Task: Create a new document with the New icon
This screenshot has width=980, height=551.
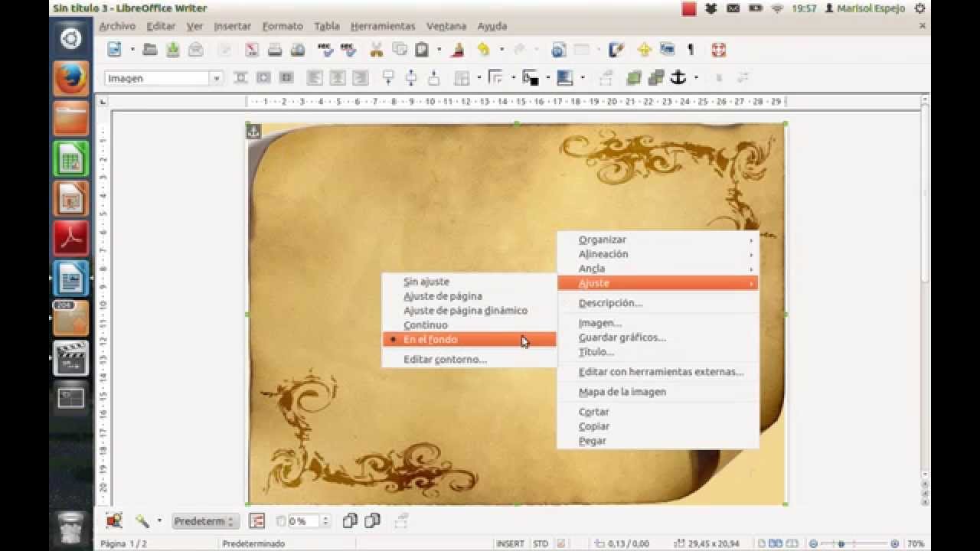Action: [x=115, y=50]
